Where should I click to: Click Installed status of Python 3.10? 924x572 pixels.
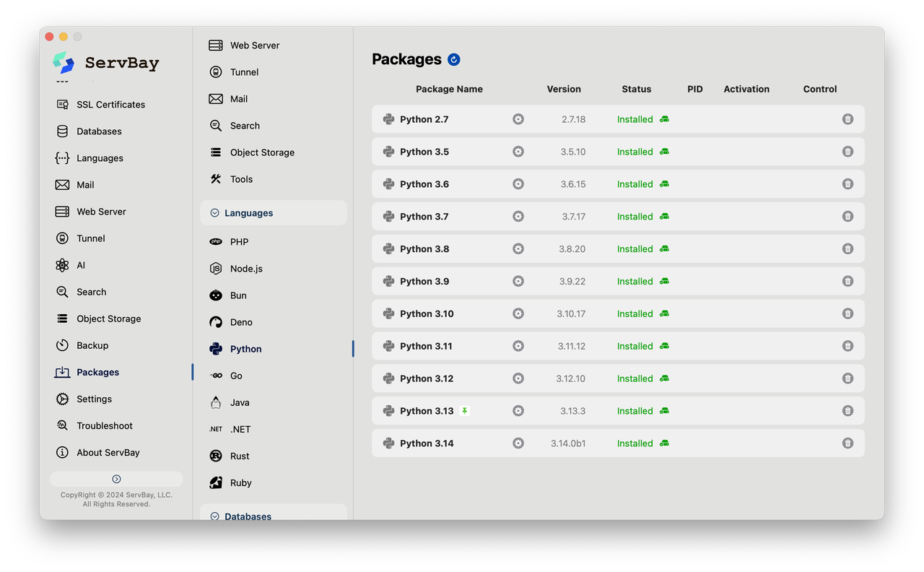coord(635,313)
